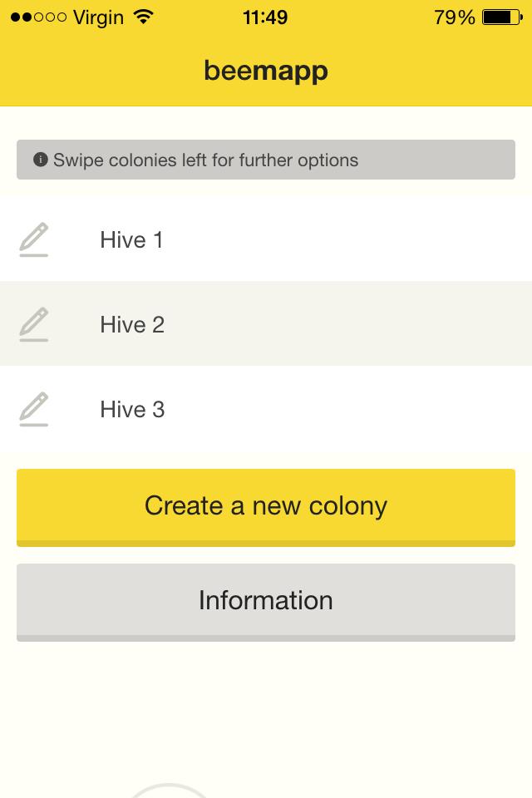This screenshot has height=798, width=532.
Task: Tap the swipe colonies hint text
Action: [x=205, y=160]
